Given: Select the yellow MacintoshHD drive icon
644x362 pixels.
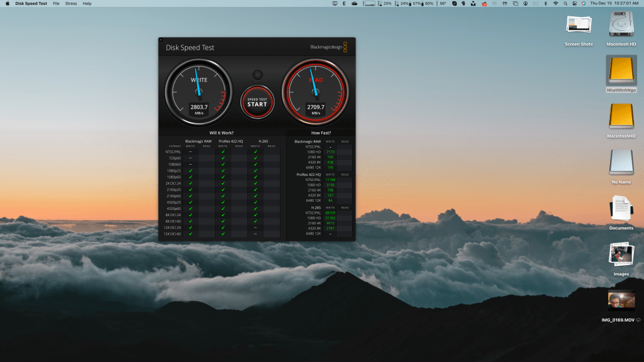Looking at the screenshot, I should tap(621, 117).
